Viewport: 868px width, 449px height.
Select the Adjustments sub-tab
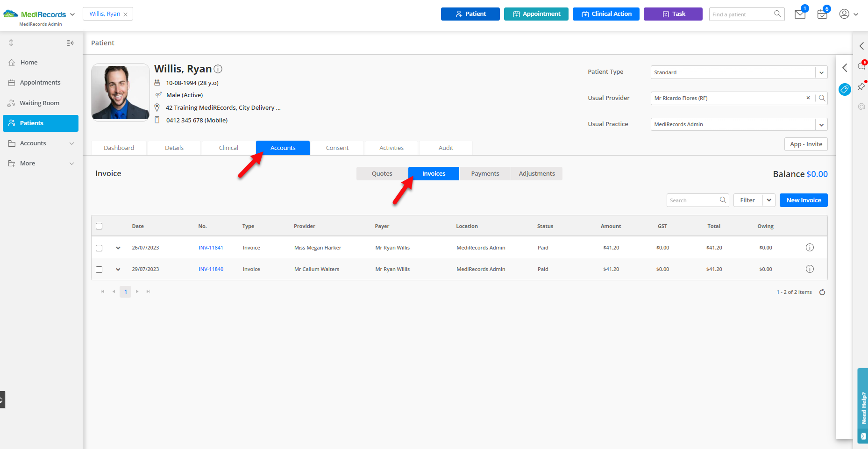tap(537, 173)
